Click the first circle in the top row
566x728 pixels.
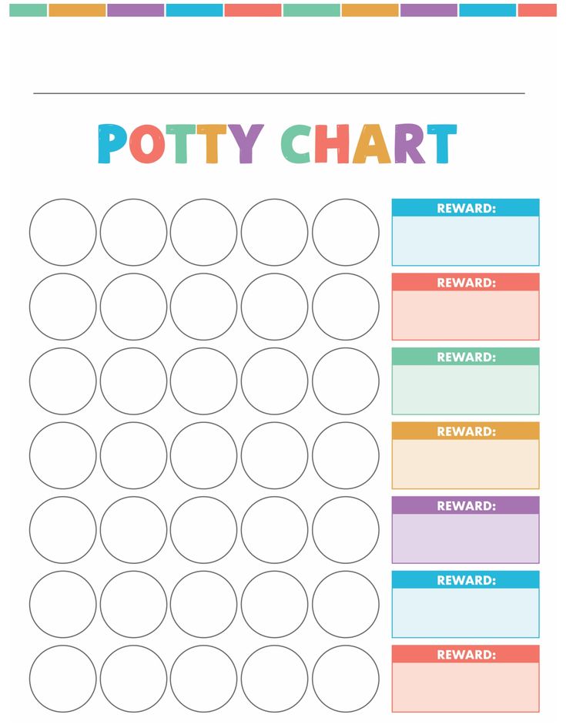point(63,233)
